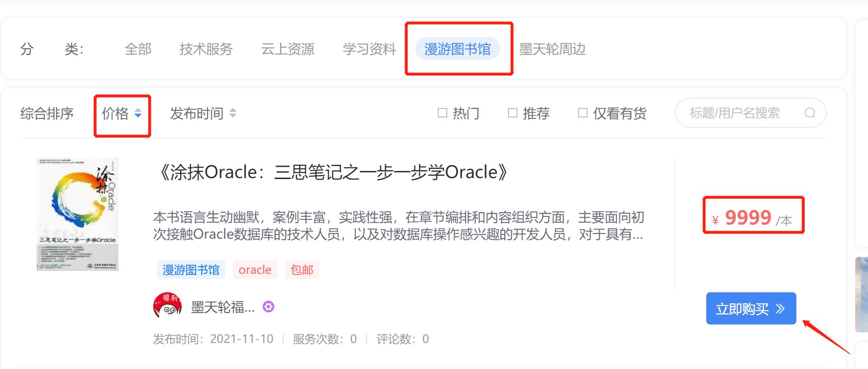Select the 全部 category

tap(138, 49)
